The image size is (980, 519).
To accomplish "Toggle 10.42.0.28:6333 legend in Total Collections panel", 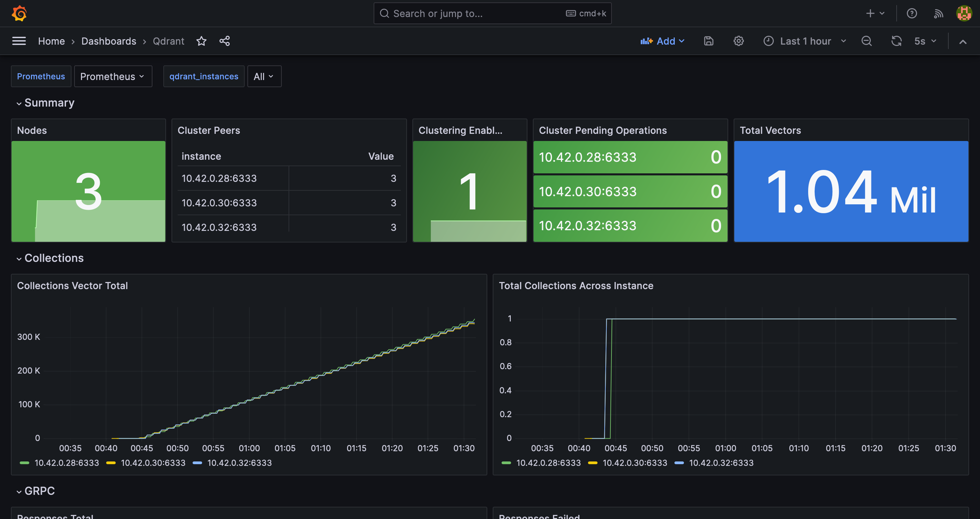I will pyautogui.click(x=548, y=463).
